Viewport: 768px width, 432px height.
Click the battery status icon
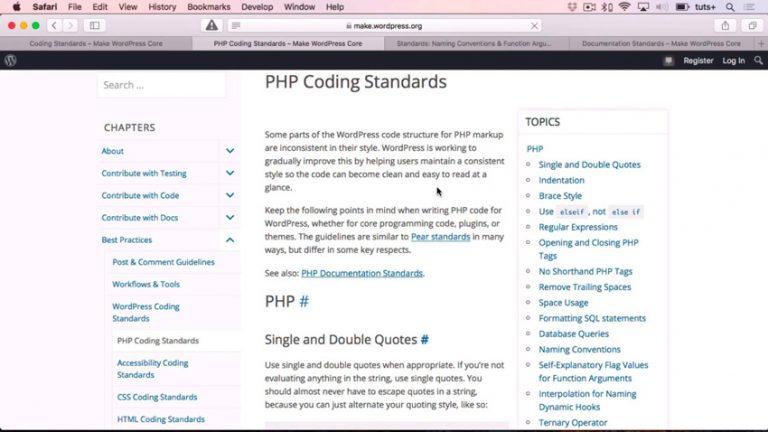click(682, 7)
